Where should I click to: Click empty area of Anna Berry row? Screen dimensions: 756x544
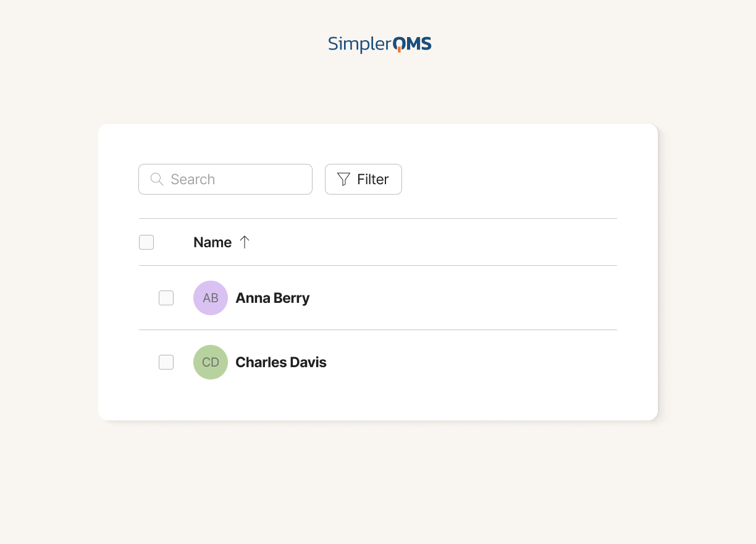[x=463, y=298]
